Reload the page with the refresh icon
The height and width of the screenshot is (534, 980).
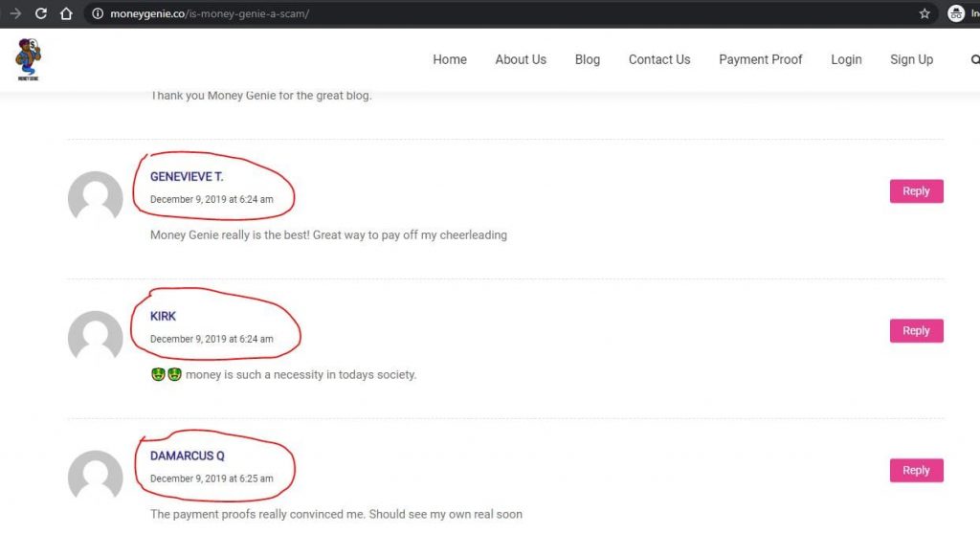pos(40,13)
